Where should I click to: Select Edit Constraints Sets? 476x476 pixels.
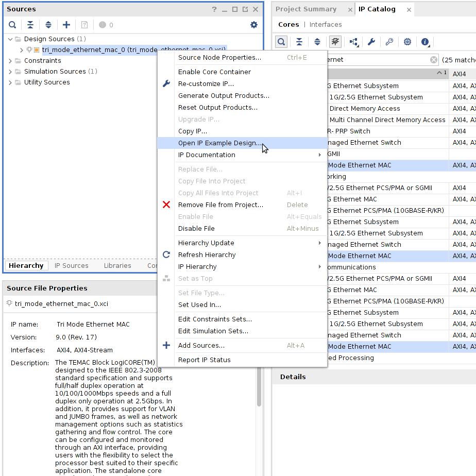[x=242, y=319]
